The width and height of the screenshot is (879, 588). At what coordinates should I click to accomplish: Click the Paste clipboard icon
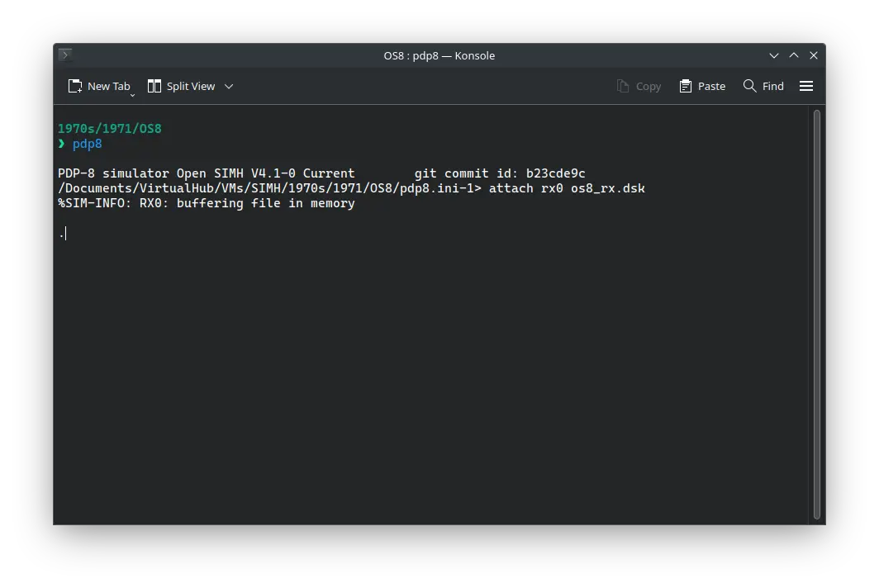coord(686,86)
